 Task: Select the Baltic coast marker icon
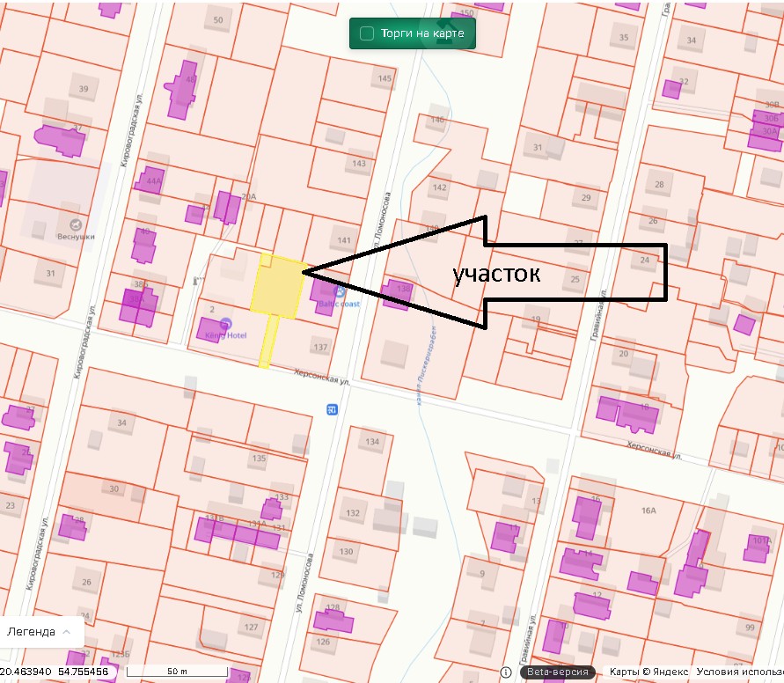(x=340, y=291)
